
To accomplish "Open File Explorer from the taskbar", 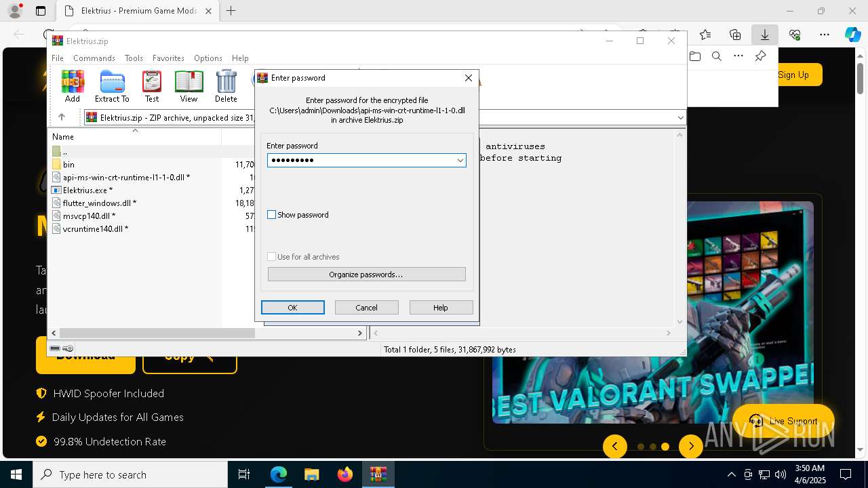I will pos(311,474).
